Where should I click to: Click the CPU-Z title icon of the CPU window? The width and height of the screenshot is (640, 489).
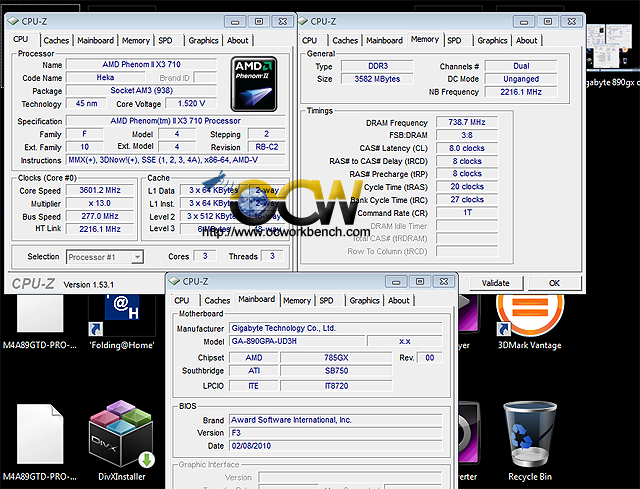click(13, 21)
